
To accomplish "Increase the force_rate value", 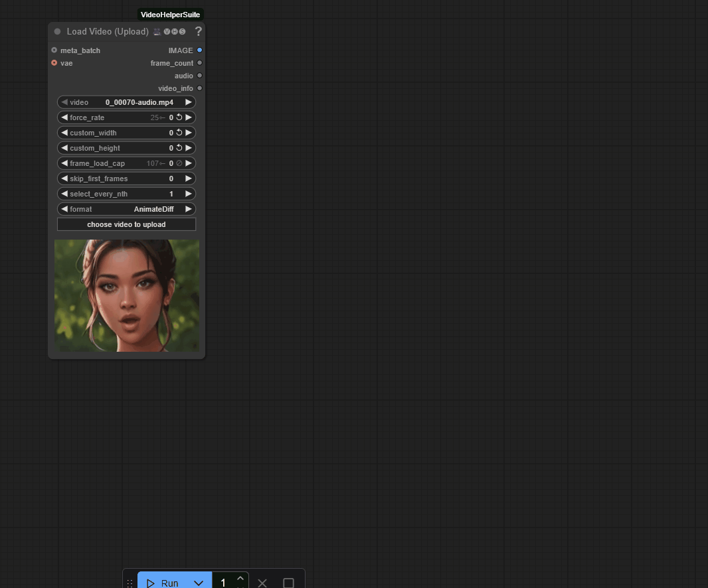I will tap(188, 117).
